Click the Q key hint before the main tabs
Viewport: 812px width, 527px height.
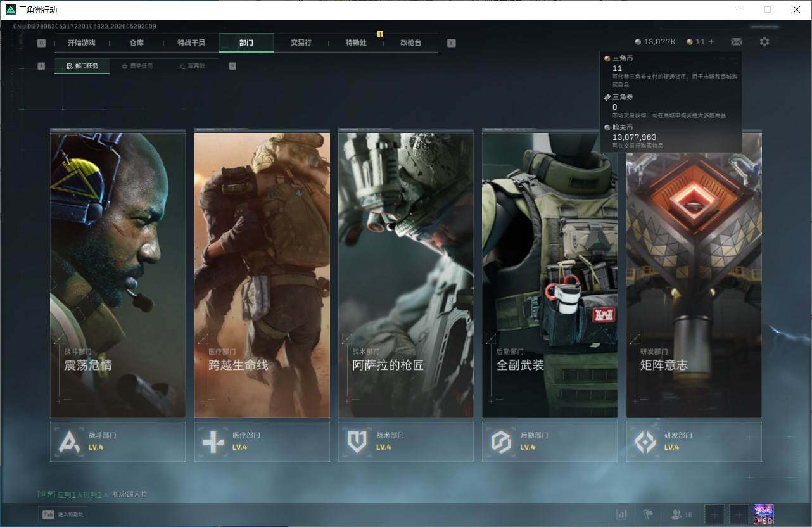tap(41, 43)
